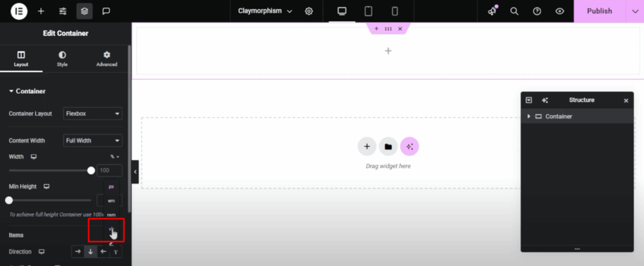644x266 pixels.
Task: Expand Publish save options arrow
Action: (x=635, y=11)
